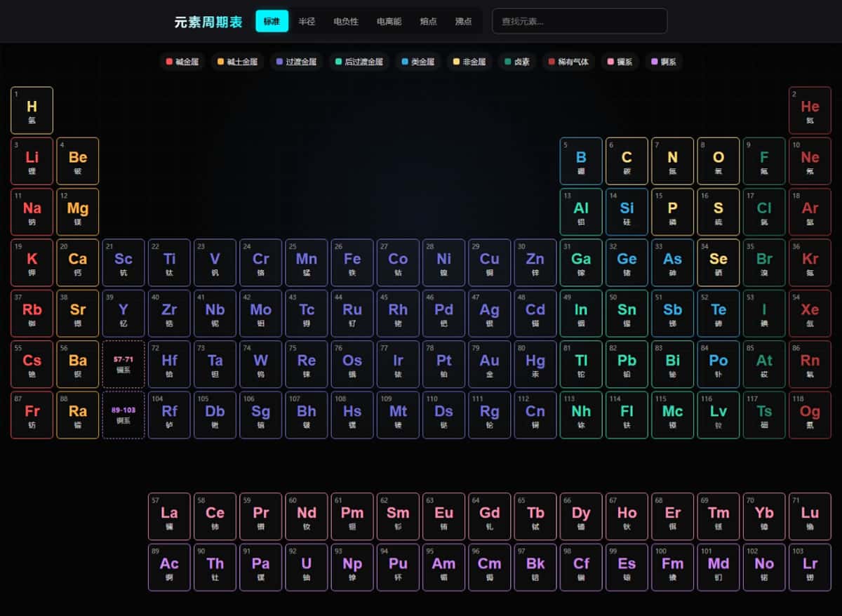Expand the 57-71 镧系 placeholder cell
The width and height of the screenshot is (842, 616).
[123, 363]
